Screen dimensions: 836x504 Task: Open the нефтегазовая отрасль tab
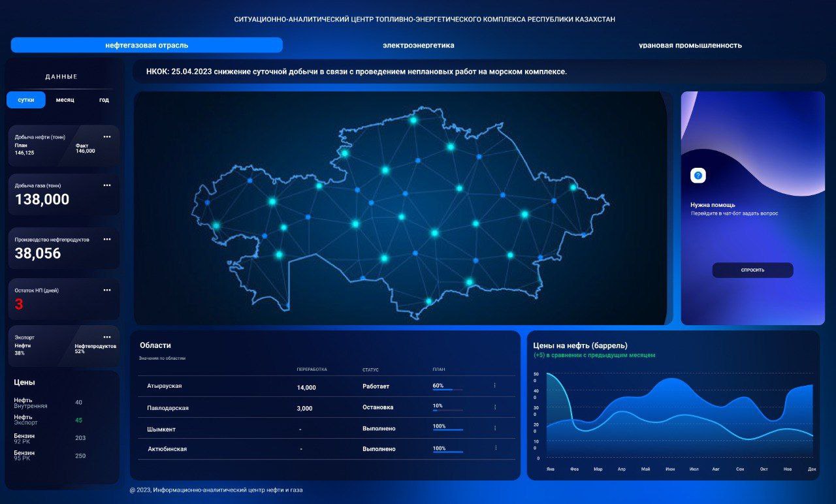click(x=147, y=45)
